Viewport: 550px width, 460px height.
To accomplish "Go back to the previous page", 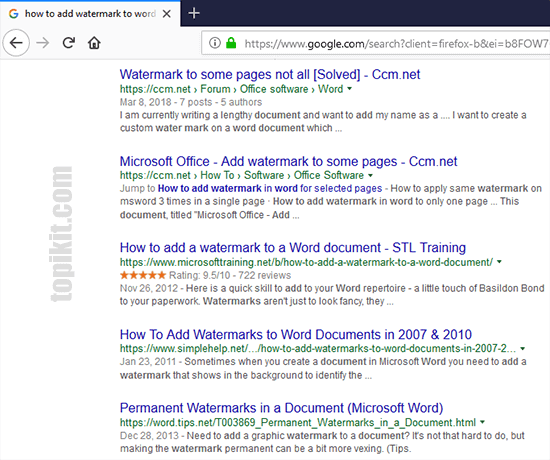I will tap(16, 43).
